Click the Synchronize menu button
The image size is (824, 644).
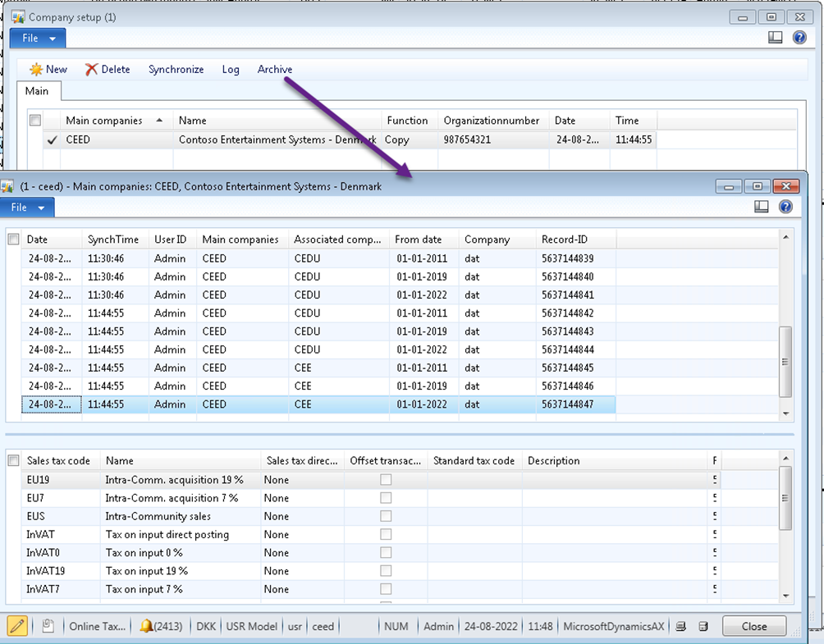coord(176,70)
